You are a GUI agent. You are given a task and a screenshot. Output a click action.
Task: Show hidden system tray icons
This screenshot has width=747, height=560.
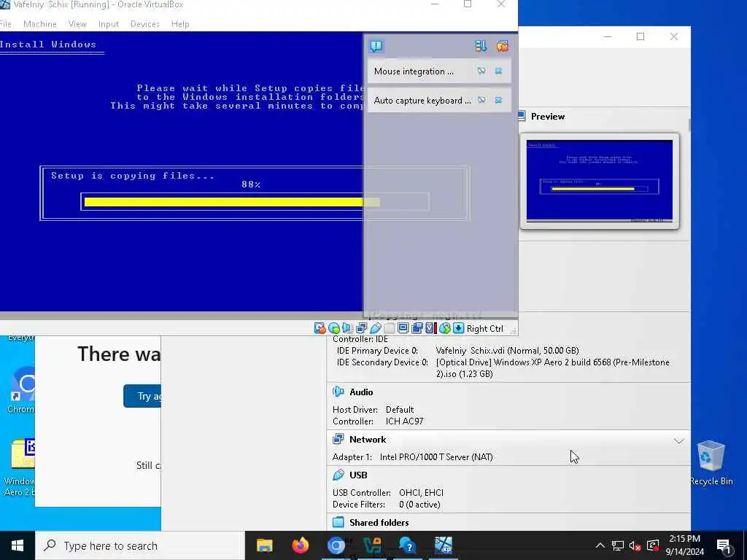click(x=600, y=545)
